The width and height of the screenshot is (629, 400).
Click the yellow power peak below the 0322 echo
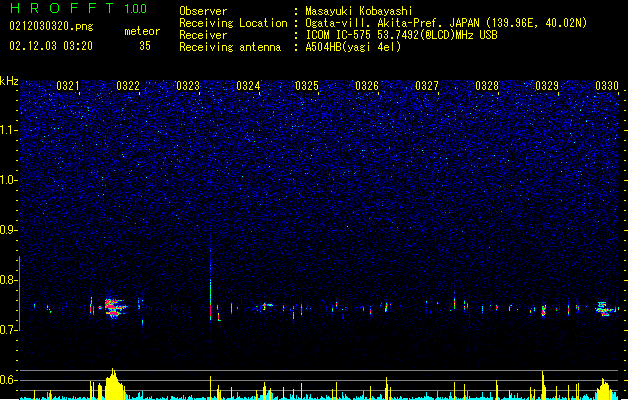(x=114, y=384)
